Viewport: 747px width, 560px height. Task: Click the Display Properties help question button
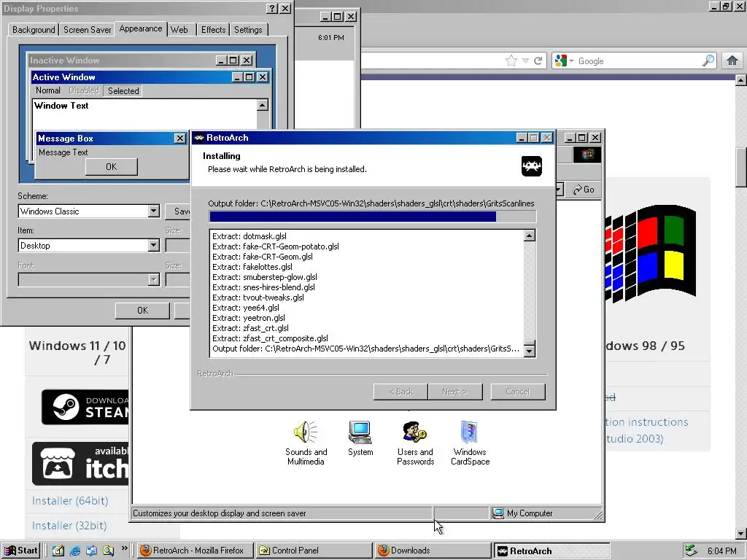(x=272, y=9)
